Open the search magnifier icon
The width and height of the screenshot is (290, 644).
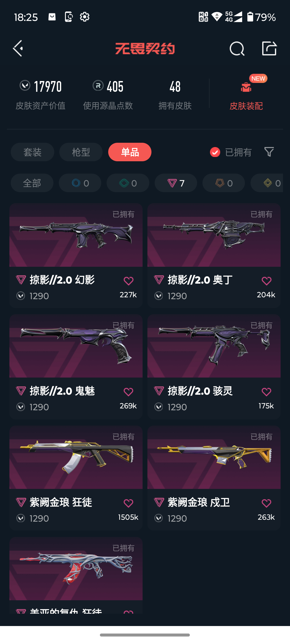pyautogui.click(x=237, y=49)
